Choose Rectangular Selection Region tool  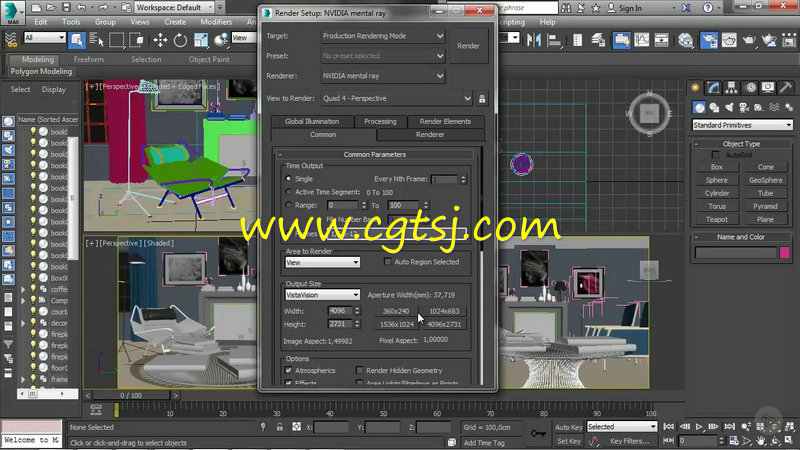point(116,40)
